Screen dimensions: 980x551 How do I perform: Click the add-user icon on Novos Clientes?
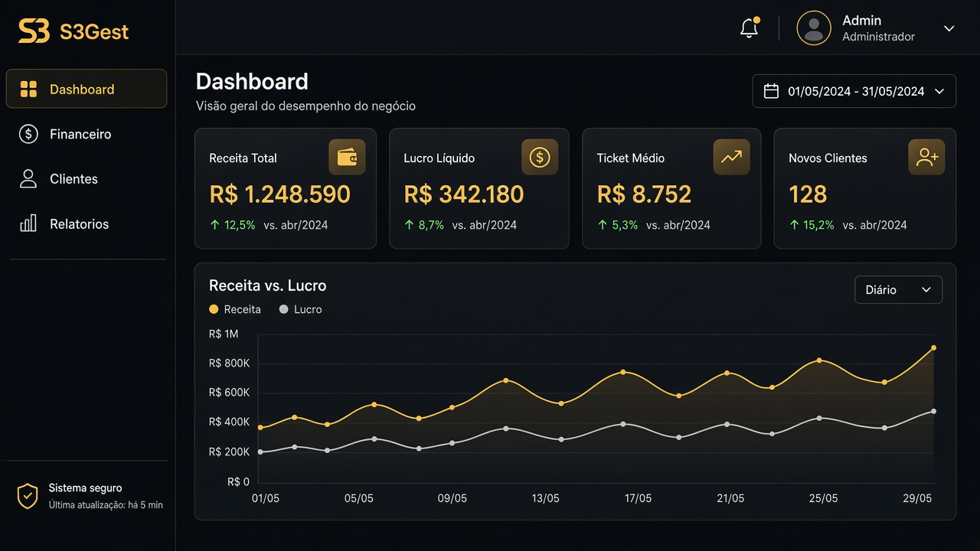926,157
